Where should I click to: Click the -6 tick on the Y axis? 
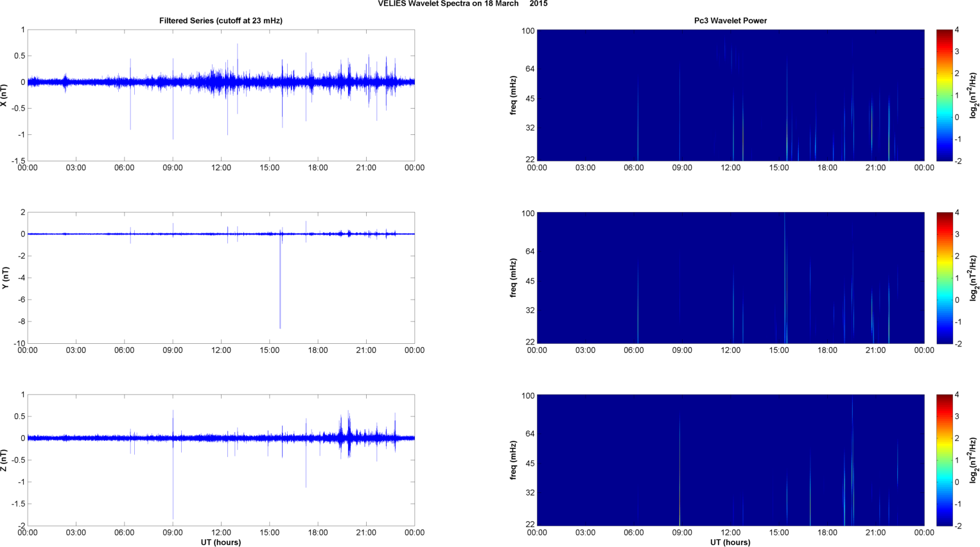tap(21, 300)
